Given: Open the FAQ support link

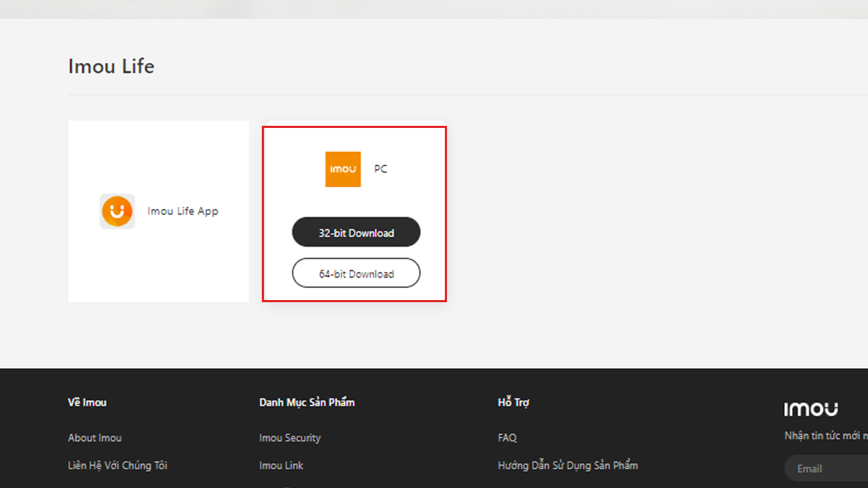Looking at the screenshot, I should click(507, 438).
